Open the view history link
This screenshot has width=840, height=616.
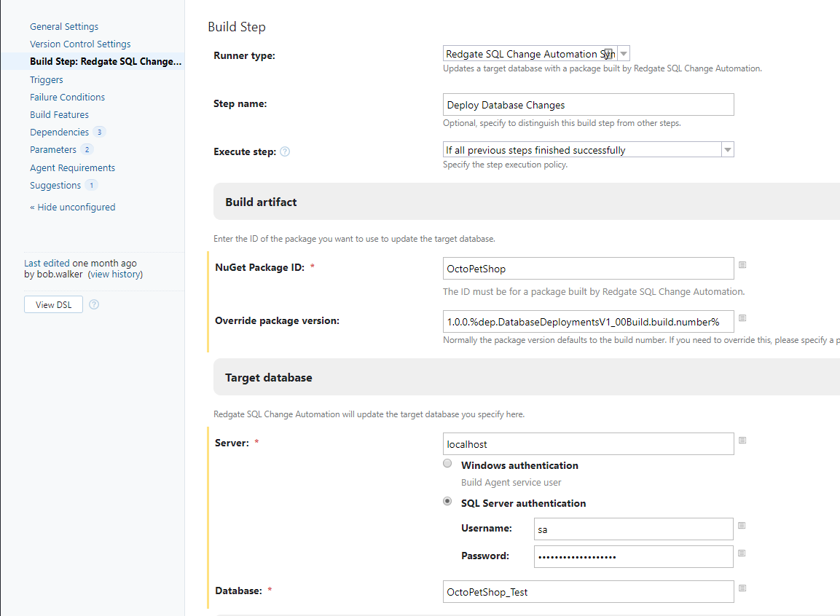pos(115,275)
